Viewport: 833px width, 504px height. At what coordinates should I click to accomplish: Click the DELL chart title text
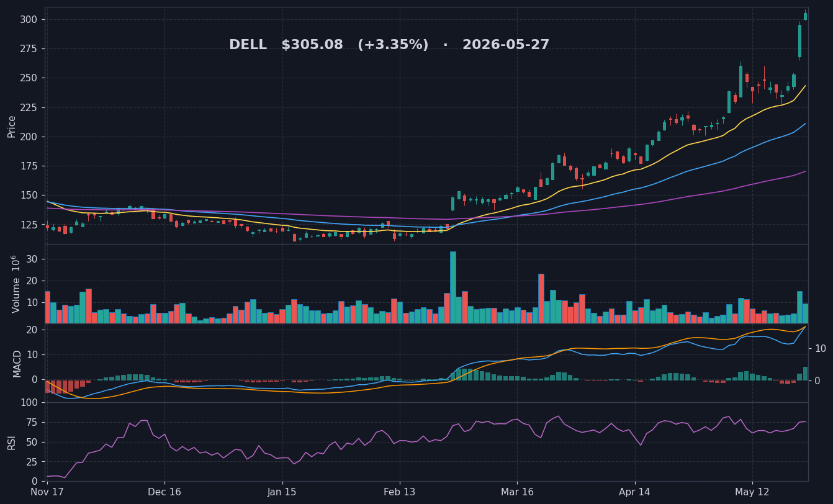(389, 45)
